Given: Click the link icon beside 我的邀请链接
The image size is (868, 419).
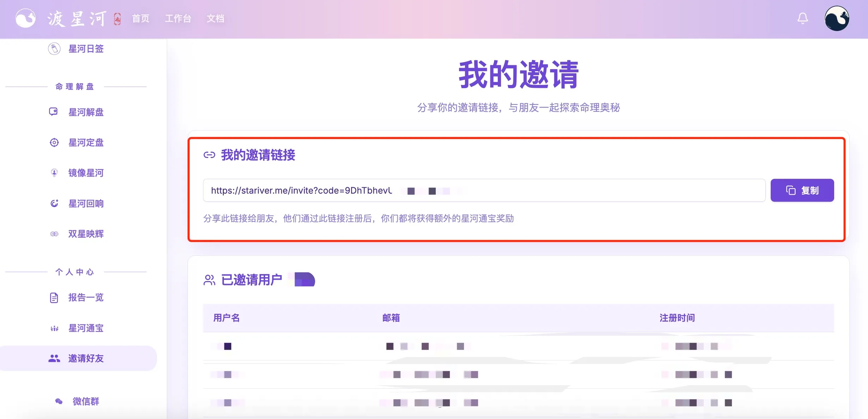Looking at the screenshot, I should point(209,155).
